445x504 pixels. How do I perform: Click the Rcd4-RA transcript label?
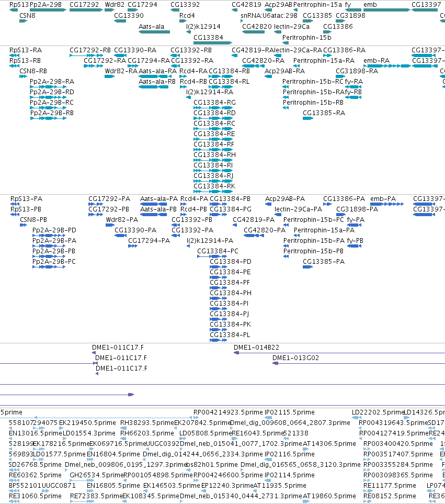point(193,71)
